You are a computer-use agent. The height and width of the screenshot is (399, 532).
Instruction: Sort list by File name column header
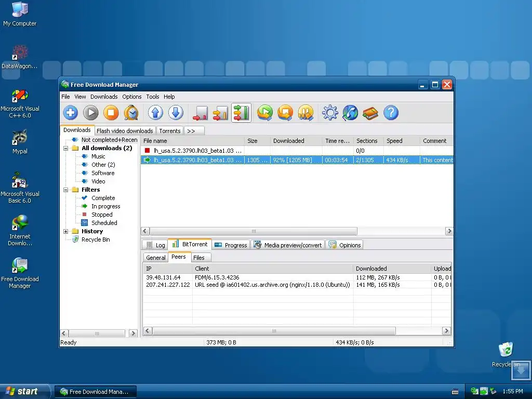[x=192, y=141]
